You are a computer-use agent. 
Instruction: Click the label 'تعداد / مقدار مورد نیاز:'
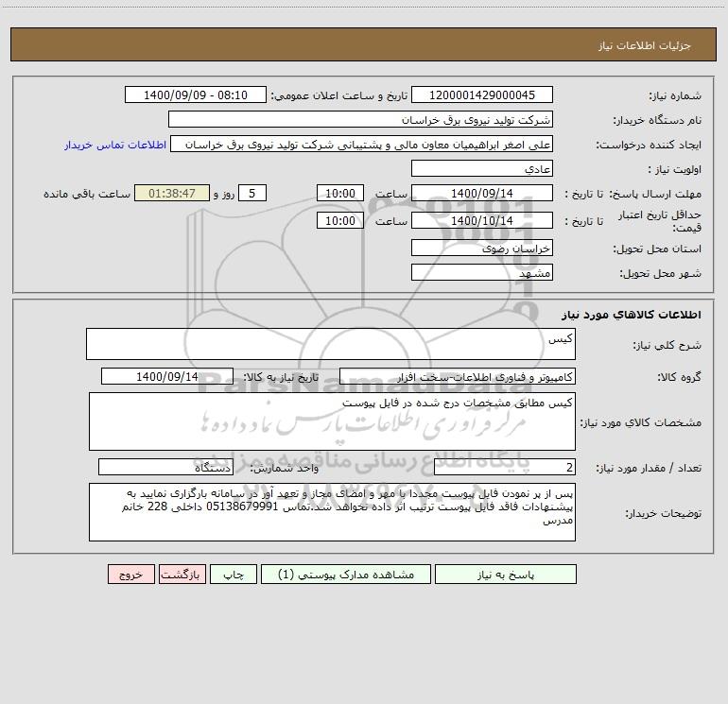tap(649, 469)
